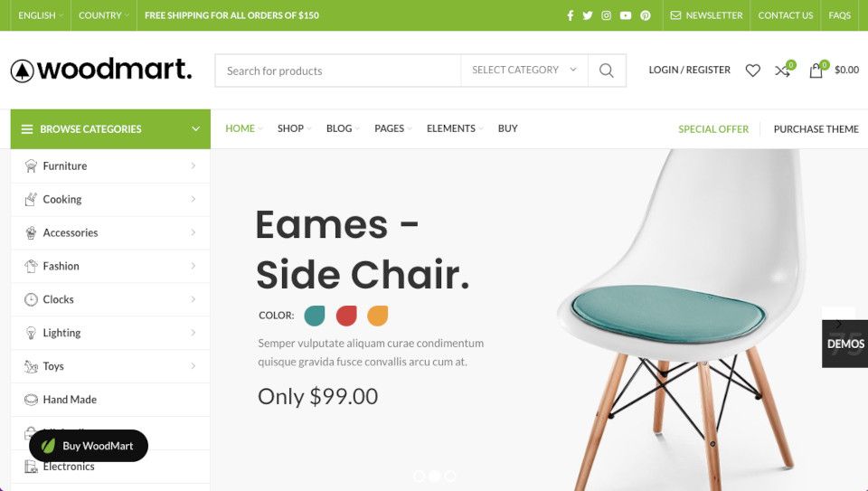Click the Login / Register link
Image resolution: width=868 pixels, height=491 pixels.
coord(689,70)
